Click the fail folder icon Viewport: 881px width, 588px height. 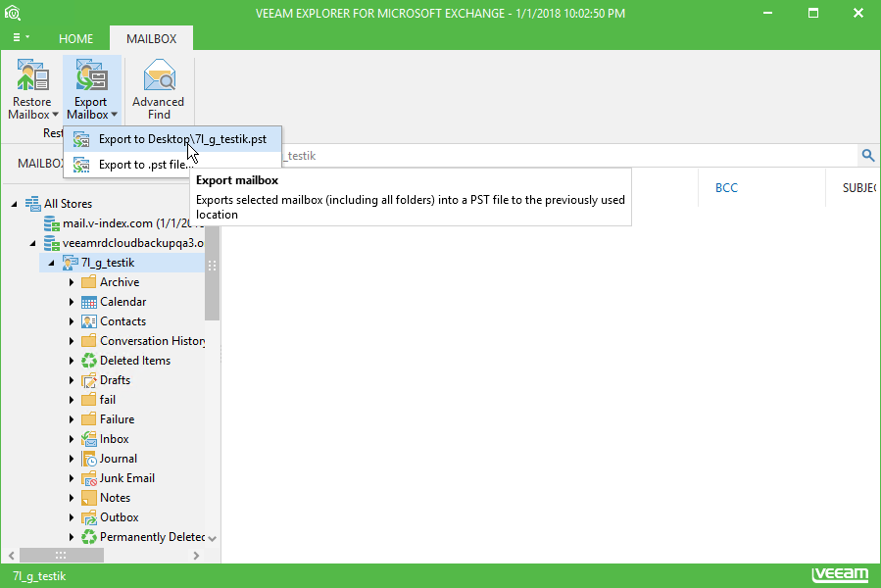(89, 400)
